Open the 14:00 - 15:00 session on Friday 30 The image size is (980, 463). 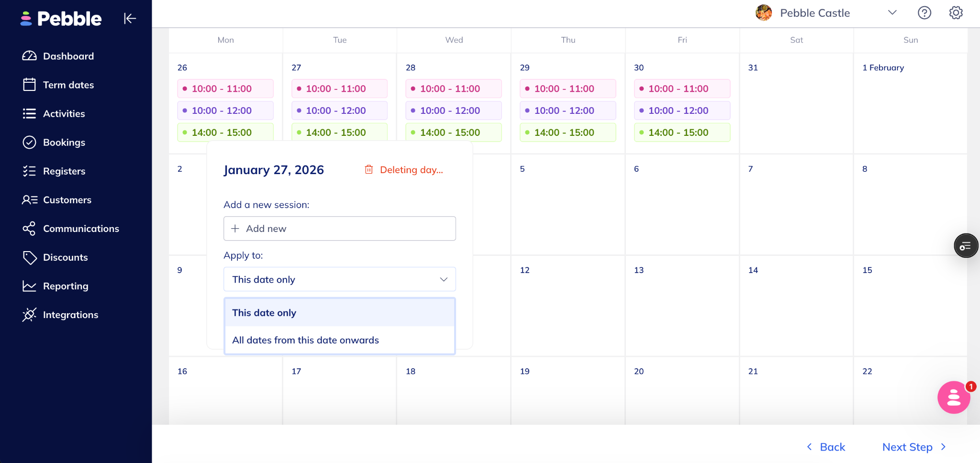pyautogui.click(x=681, y=132)
